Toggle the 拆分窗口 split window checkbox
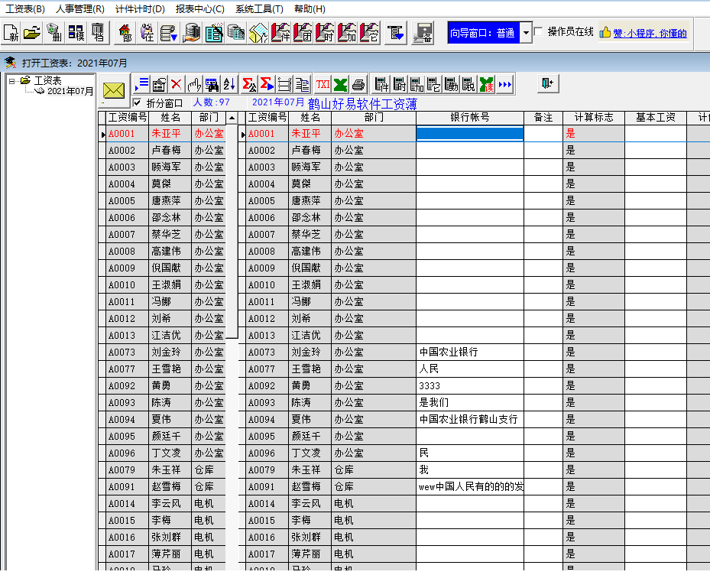The image size is (710, 588). coord(137,102)
